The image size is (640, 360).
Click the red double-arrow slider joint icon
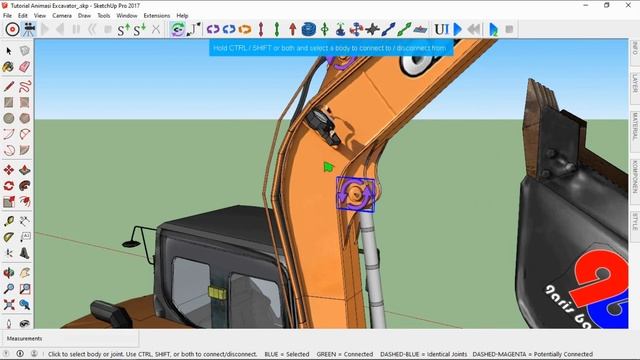tap(261, 29)
